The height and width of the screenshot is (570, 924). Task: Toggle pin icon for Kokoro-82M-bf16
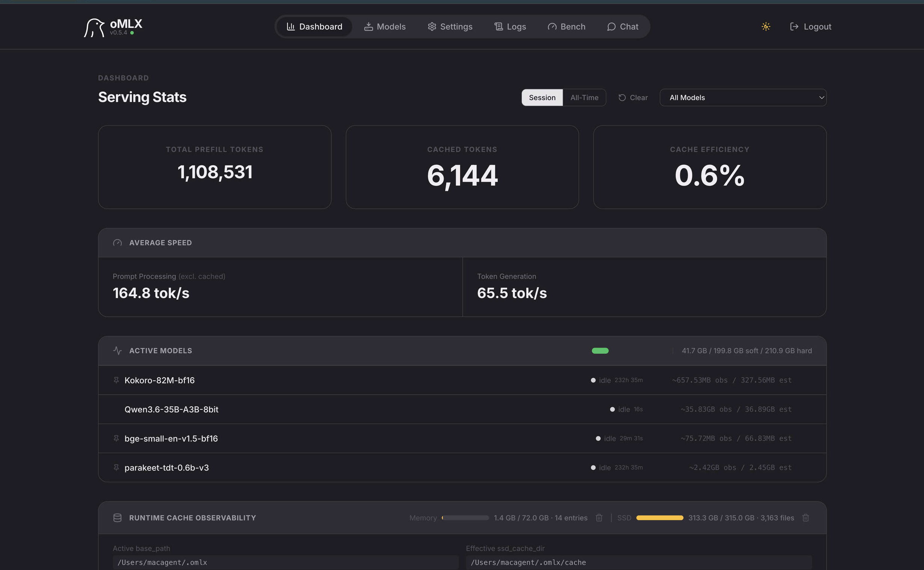(116, 380)
